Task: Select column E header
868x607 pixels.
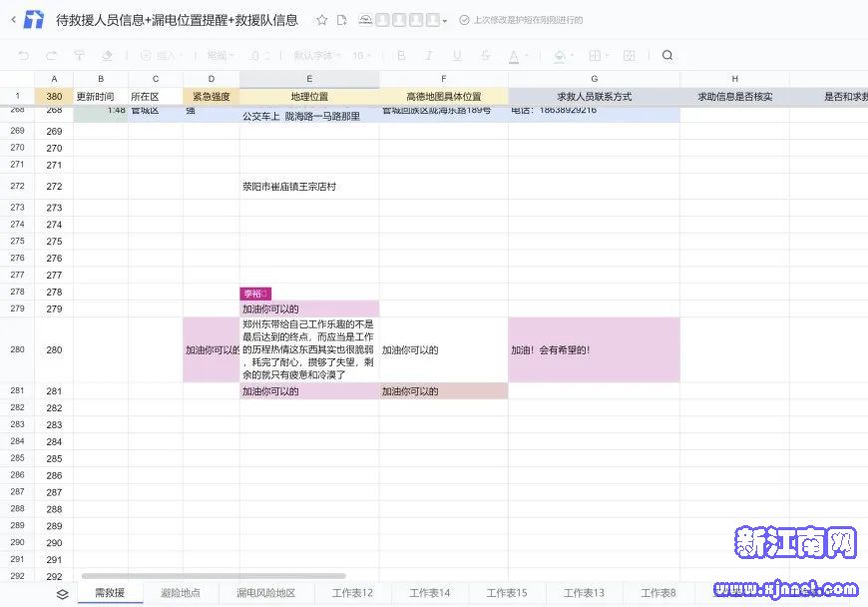Action: tap(309, 79)
